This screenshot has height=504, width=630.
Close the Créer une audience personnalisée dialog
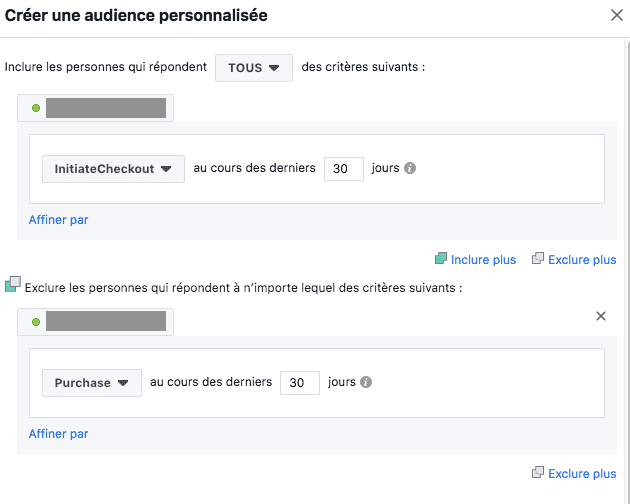pyautogui.click(x=615, y=15)
